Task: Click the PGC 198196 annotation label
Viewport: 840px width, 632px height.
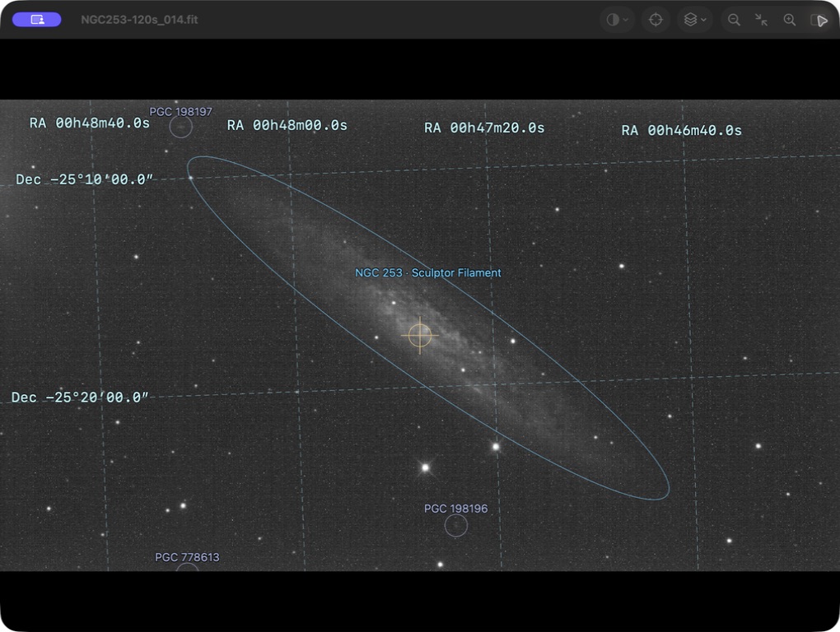Action: (456, 509)
